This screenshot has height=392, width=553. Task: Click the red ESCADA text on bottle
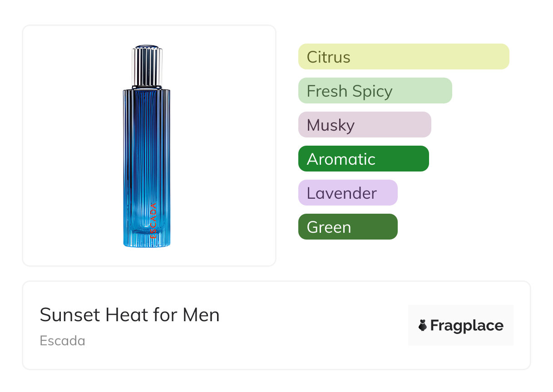[x=153, y=220]
